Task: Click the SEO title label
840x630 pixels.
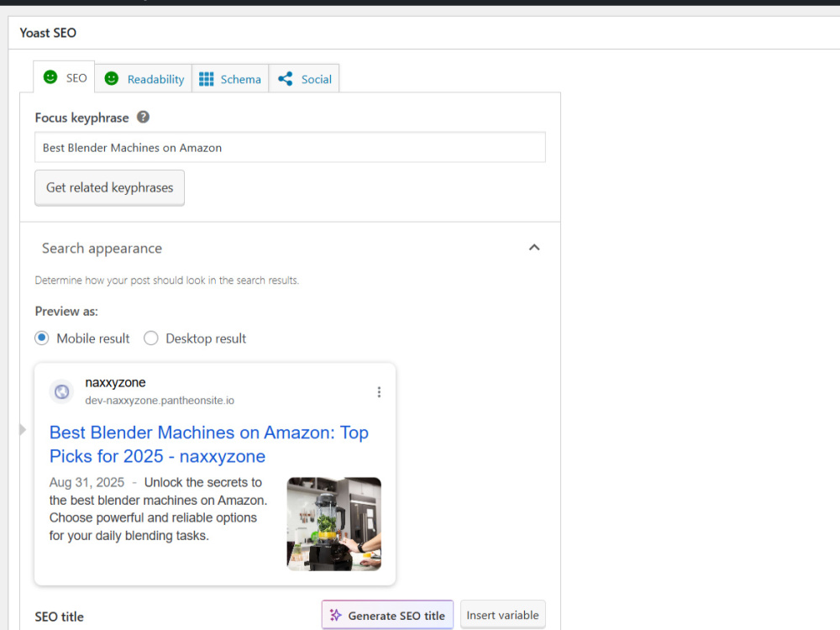Action: coord(60,617)
